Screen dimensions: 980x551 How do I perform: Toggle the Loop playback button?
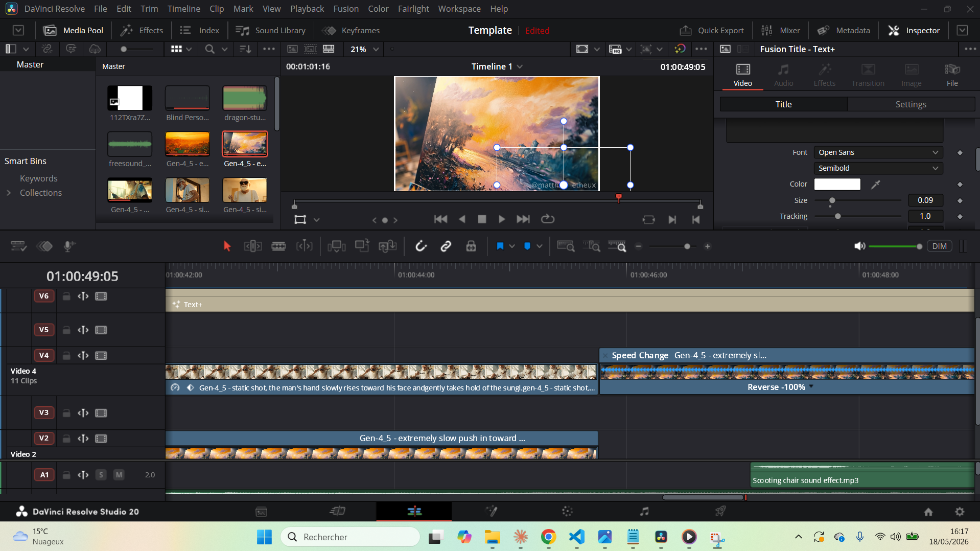(548, 219)
